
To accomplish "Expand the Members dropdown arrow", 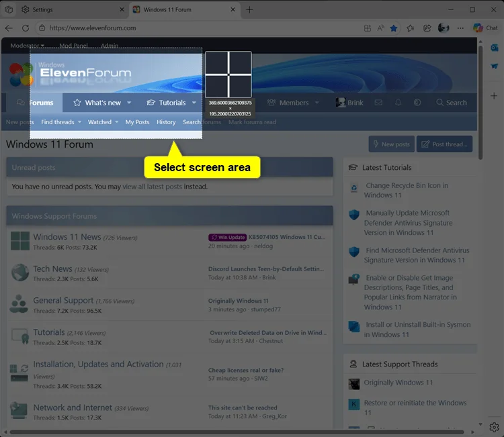I will [317, 103].
